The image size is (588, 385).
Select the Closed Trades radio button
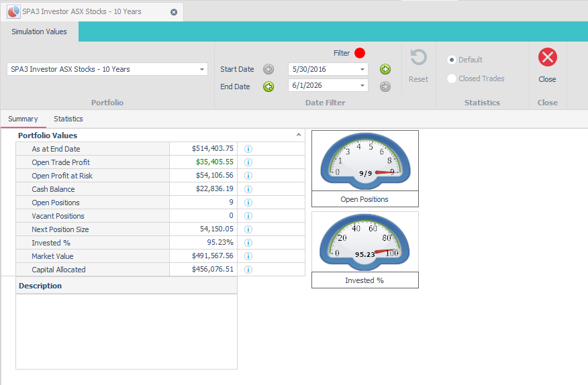click(452, 78)
